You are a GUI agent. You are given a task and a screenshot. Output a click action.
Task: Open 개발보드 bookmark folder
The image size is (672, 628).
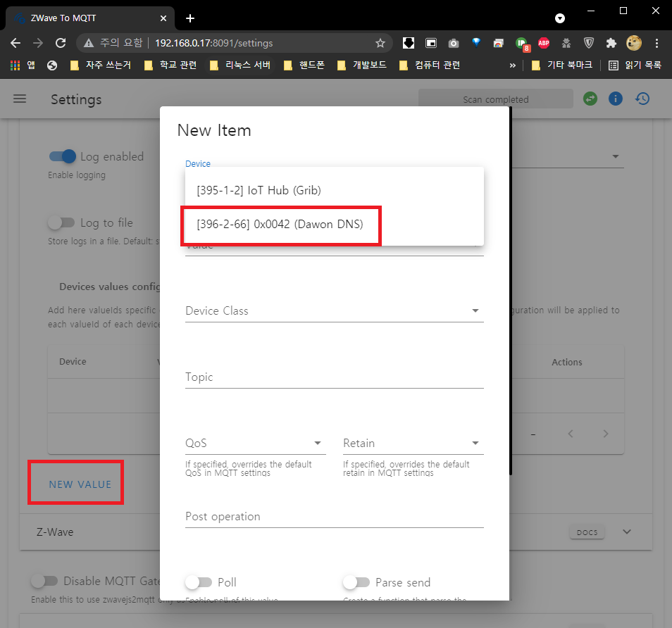[x=362, y=65]
